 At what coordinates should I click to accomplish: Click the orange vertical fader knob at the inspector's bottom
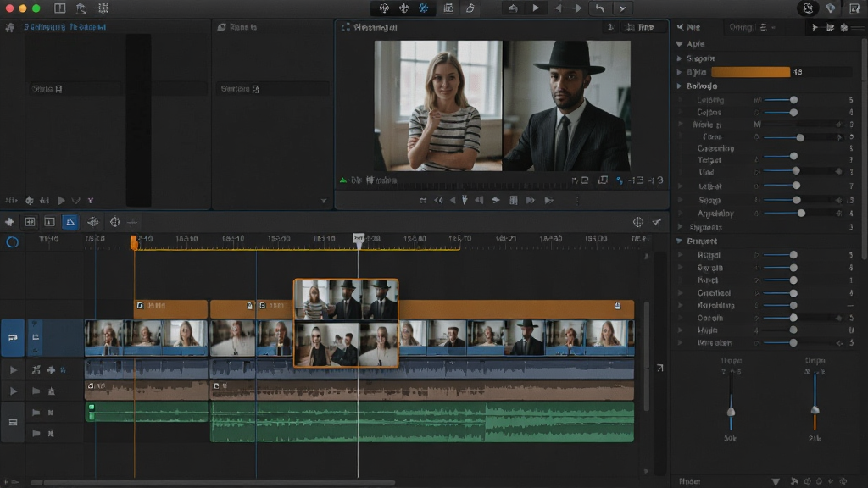click(x=815, y=410)
